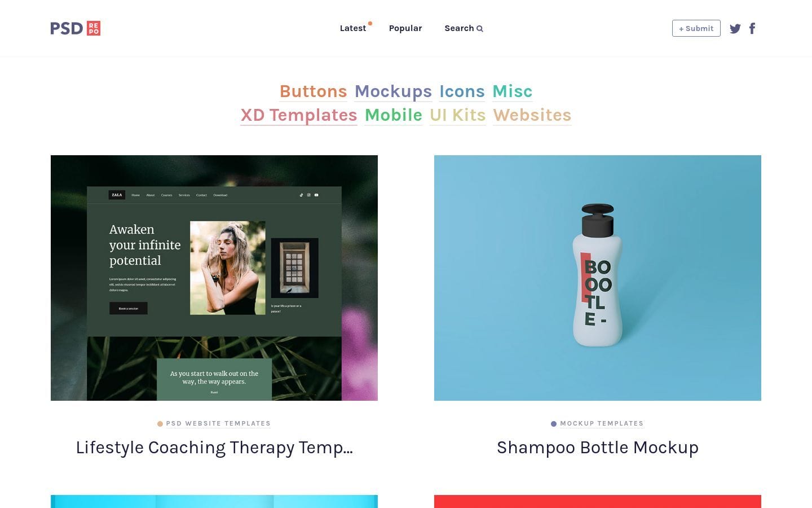Click the tan dot beside PSD Website Templates
812x508 pixels.
pos(160,424)
